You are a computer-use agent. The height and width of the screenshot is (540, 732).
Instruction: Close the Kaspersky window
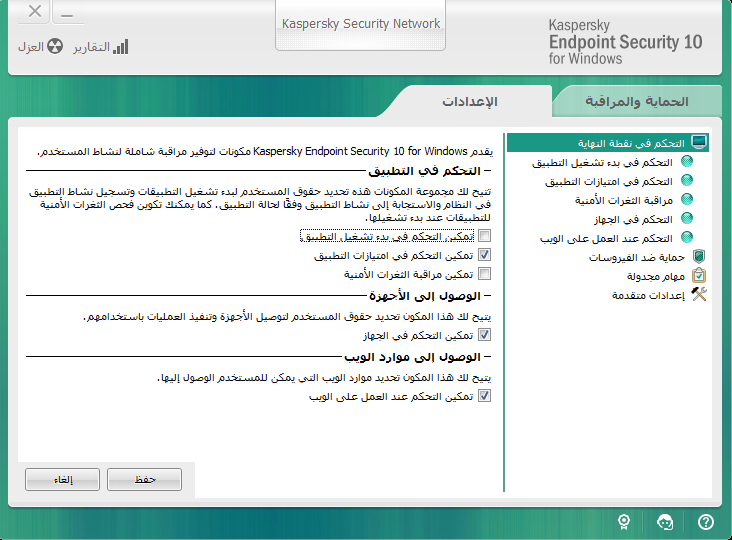(35, 11)
